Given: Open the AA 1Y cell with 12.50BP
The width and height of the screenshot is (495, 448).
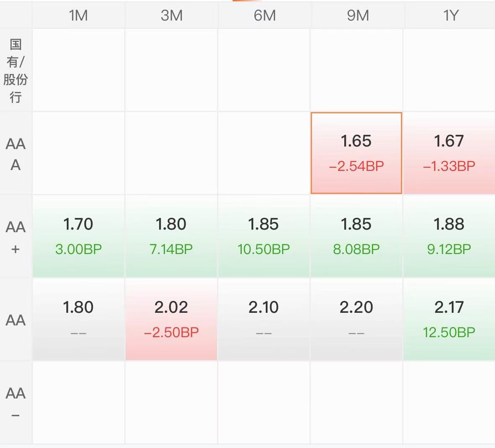Looking at the screenshot, I should pyautogui.click(x=449, y=319).
